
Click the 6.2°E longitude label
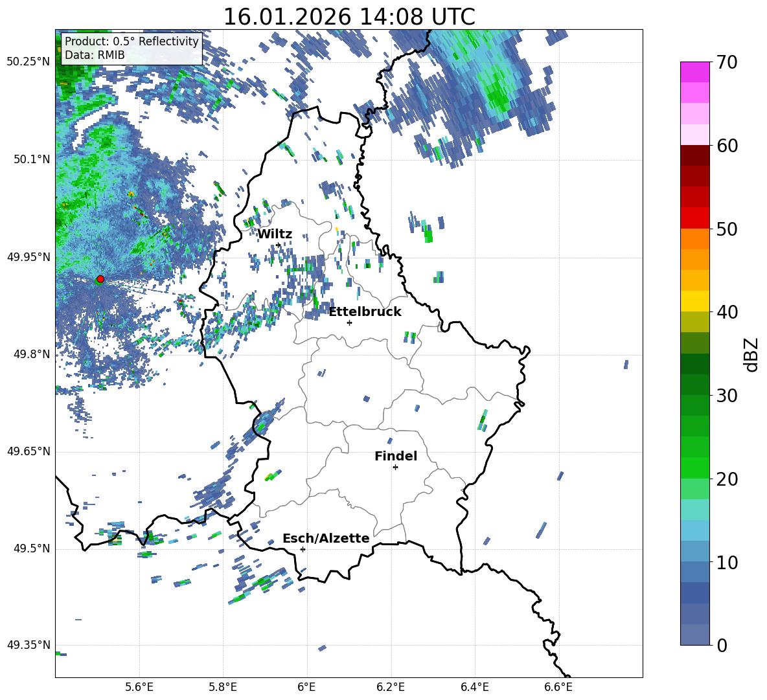[x=391, y=688]
